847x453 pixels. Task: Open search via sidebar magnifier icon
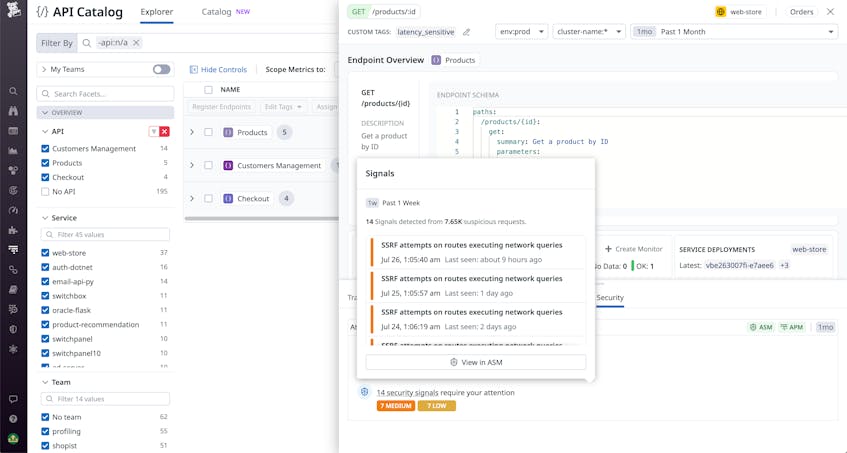click(x=14, y=91)
